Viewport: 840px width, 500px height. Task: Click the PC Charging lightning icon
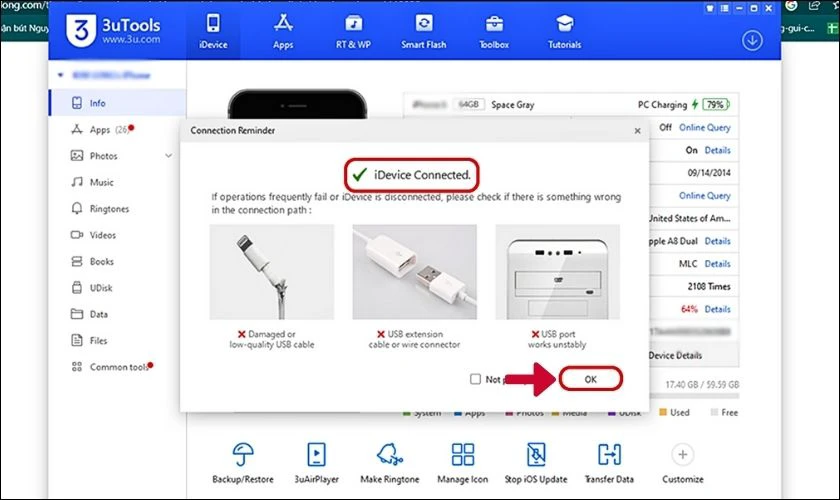click(x=695, y=105)
